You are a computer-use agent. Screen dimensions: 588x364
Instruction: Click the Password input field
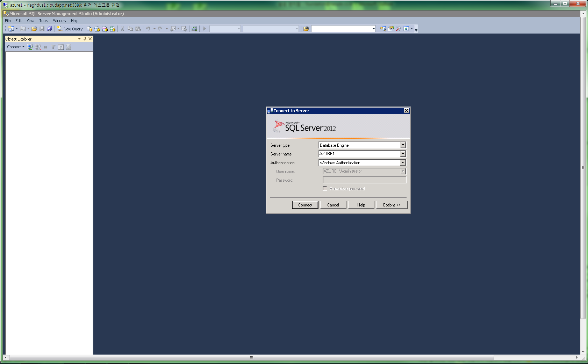[364, 180]
